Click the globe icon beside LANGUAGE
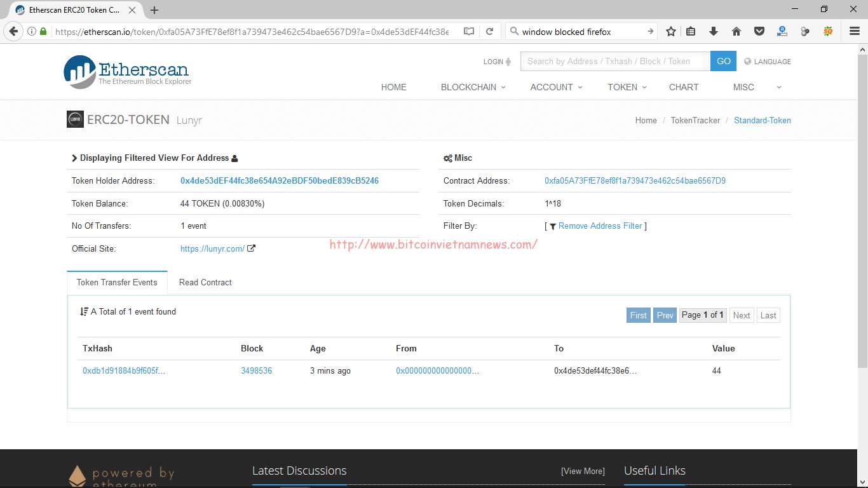868x488 pixels. (x=747, y=62)
